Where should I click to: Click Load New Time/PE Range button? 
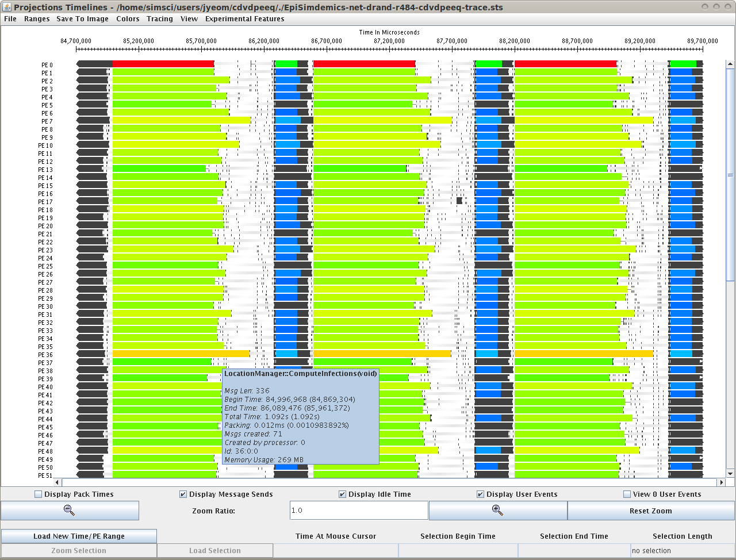pyautogui.click(x=79, y=536)
